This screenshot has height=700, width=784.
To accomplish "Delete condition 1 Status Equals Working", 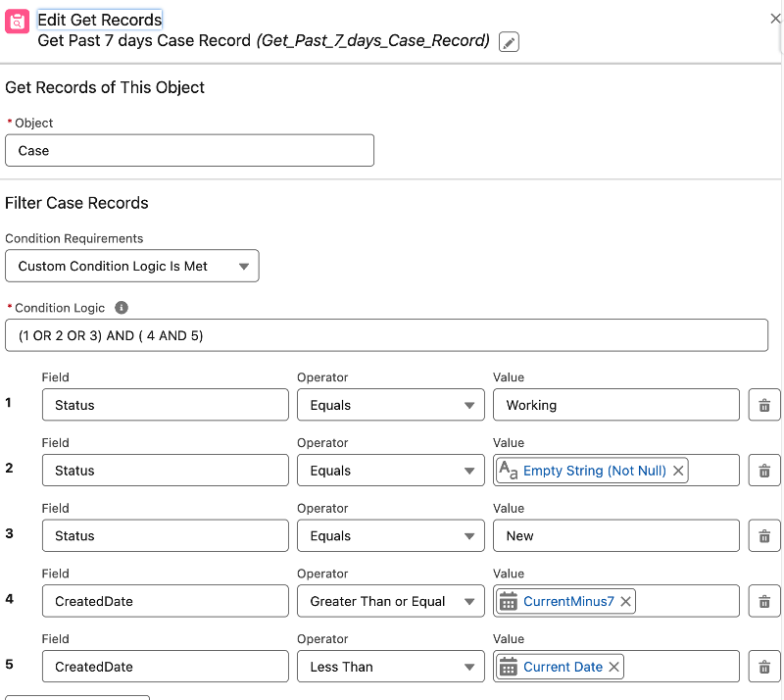I will pos(764,405).
